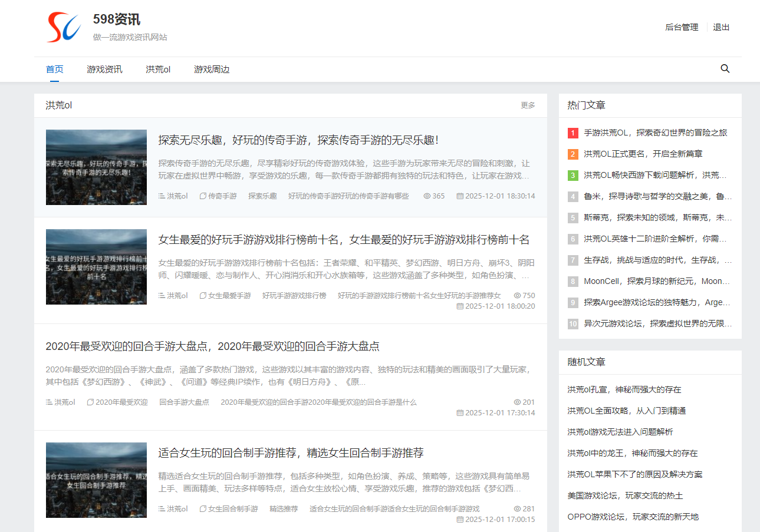Open the 洪荒ol navigation menu item
Screen dimensions: 760x532
point(157,69)
